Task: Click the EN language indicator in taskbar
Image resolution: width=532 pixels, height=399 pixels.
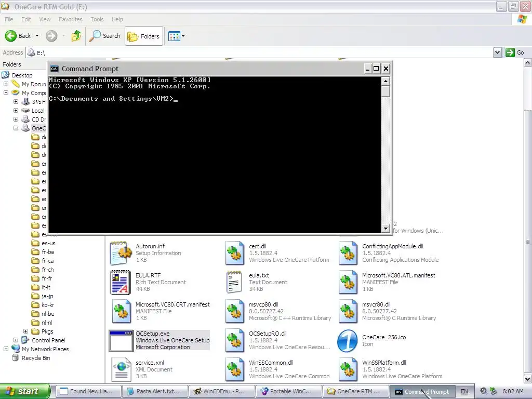Action: click(x=464, y=392)
